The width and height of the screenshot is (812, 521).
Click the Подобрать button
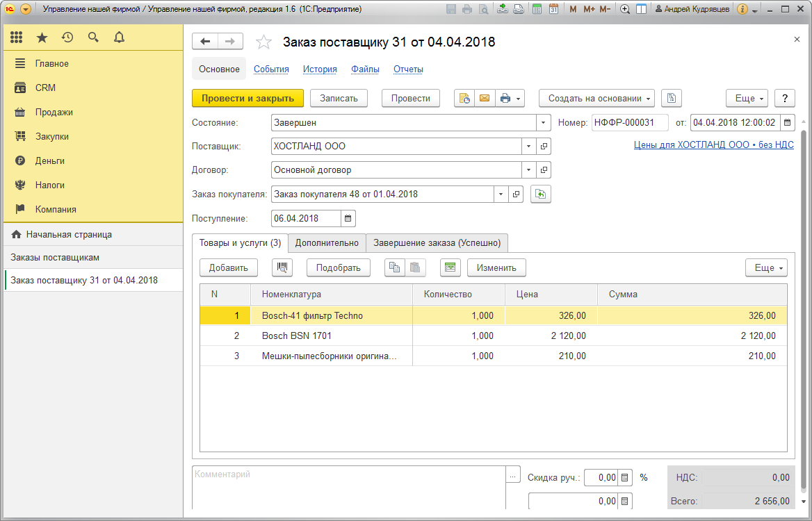point(338,267)
